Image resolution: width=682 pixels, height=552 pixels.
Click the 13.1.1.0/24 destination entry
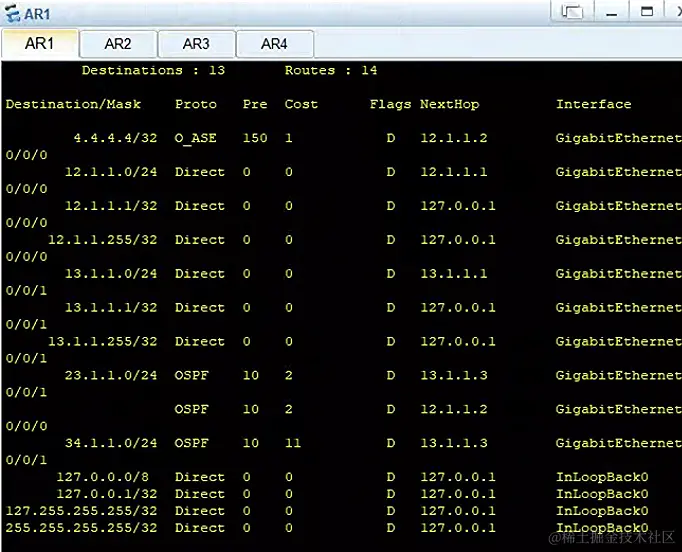point(111,274)
